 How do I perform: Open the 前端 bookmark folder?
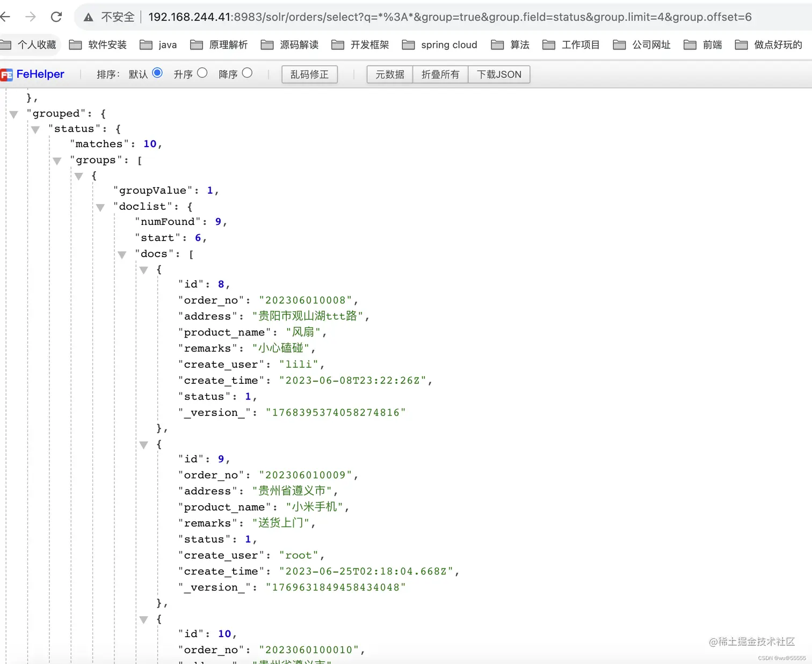click(x=703, y=45)
